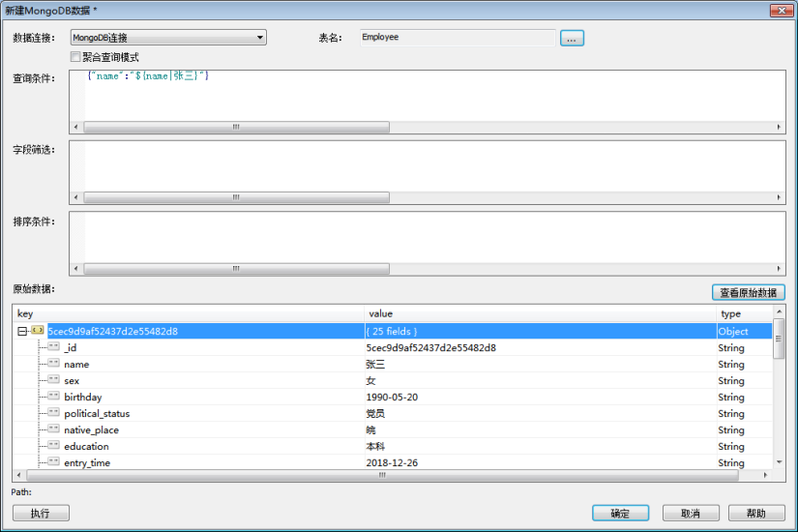The image size is (798, 532).
Task: Click the browse button next to Employee
Action: coord(572,38)
